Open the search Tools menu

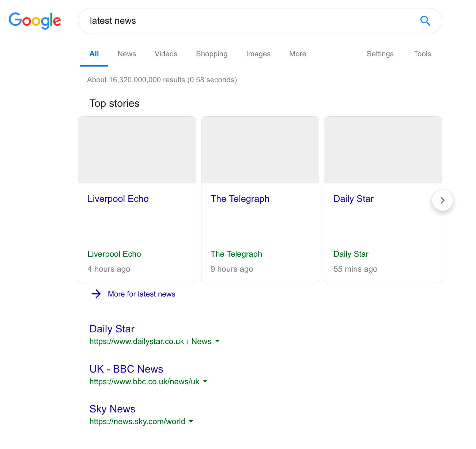[422, 54]
